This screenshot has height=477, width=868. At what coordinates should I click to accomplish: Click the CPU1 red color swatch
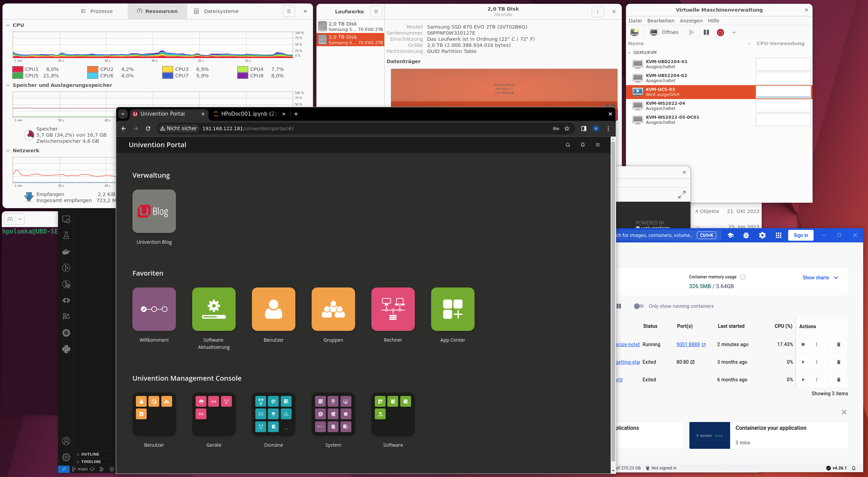coord(17,69)
